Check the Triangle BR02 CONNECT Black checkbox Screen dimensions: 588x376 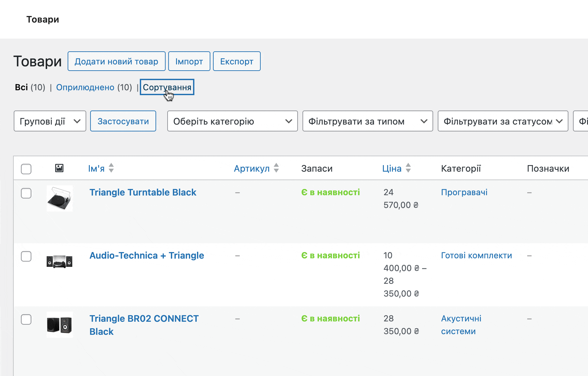click(26, 320)
